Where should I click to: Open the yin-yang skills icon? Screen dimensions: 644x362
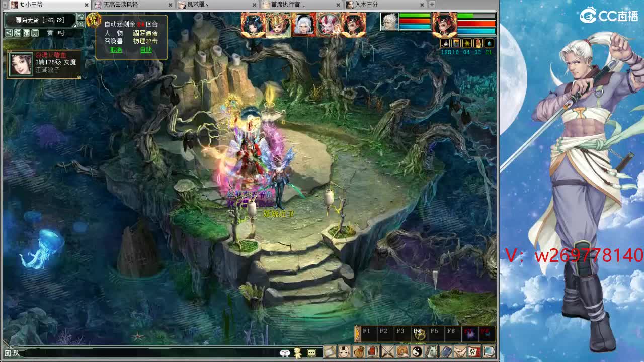coord(417,351)
